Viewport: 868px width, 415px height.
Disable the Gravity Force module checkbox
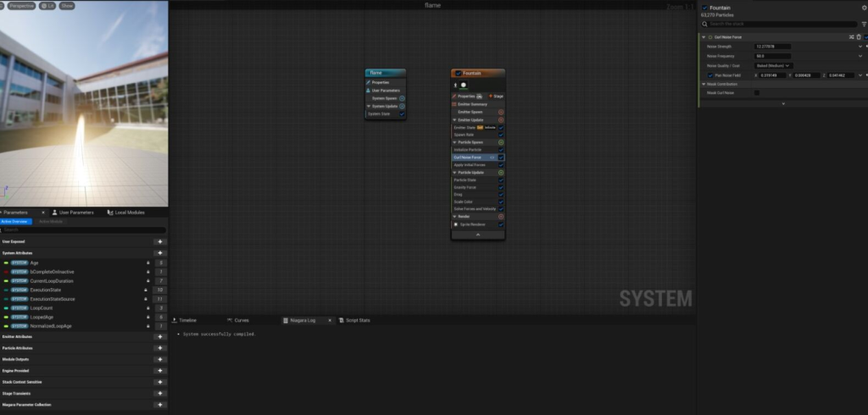[x=501, y=187]
